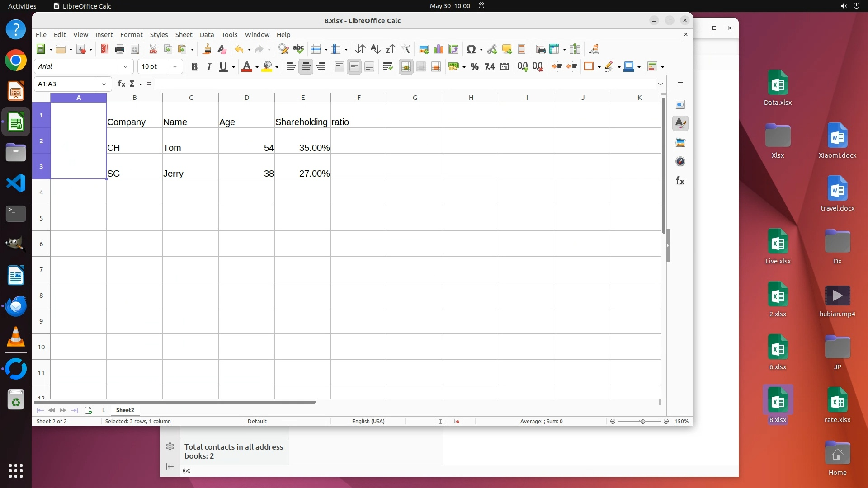
Task: Click the Sort Ascending icon
Action: click(x=375, y=49)
